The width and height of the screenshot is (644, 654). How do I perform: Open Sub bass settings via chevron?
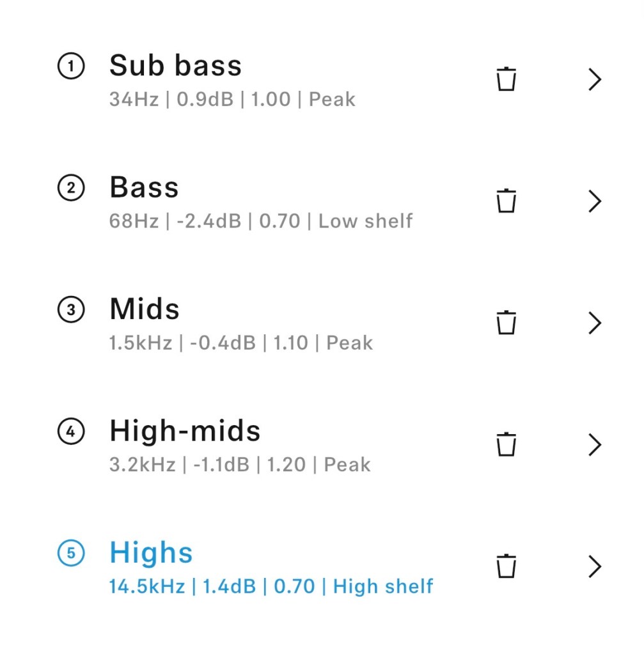[595, 79]
